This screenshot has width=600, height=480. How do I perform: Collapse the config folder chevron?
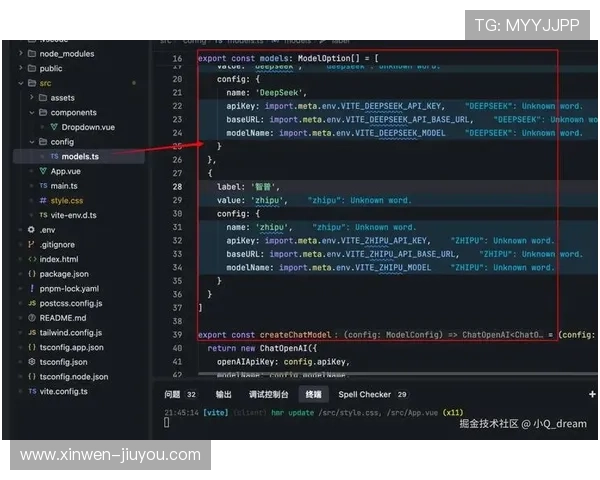32,142
